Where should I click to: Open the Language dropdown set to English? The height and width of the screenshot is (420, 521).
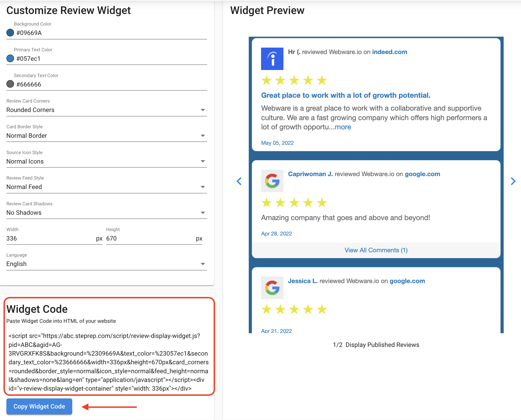(107, 264)
